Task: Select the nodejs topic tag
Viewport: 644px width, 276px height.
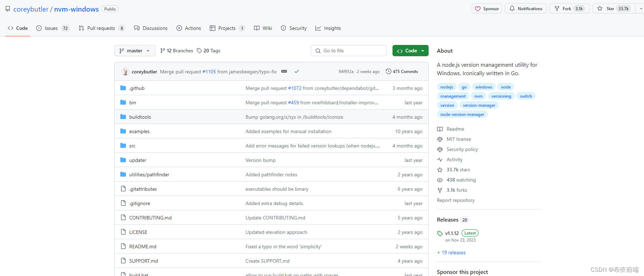Action: pos(447,87)
